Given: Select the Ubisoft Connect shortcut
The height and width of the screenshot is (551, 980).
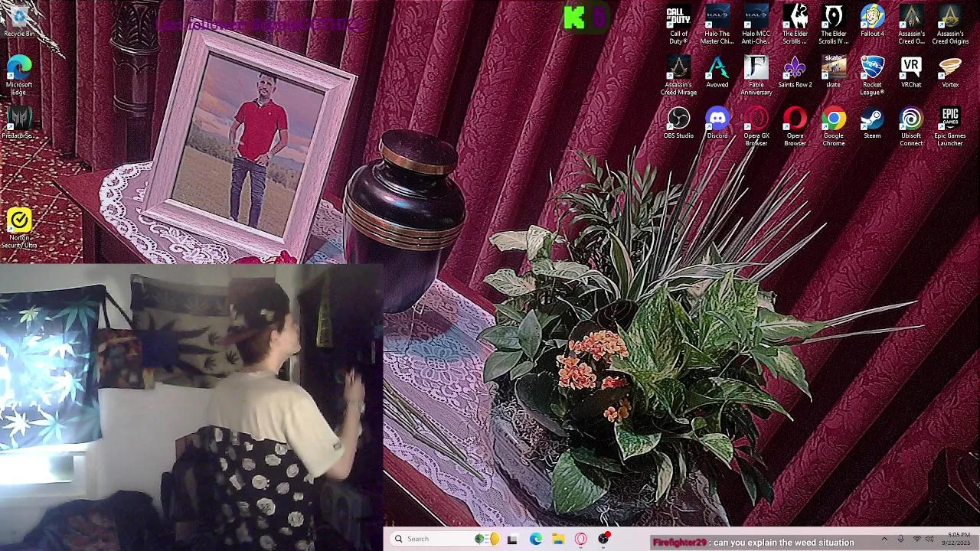Looking at the screenshot, I should [911, 127].
